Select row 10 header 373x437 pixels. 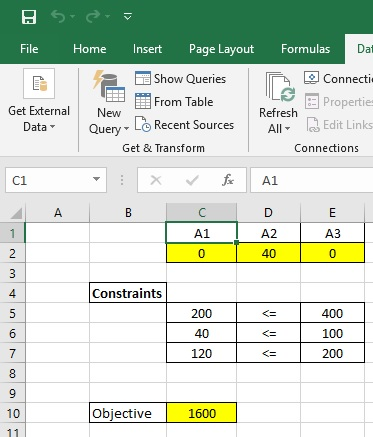click(x=12, y=413)
